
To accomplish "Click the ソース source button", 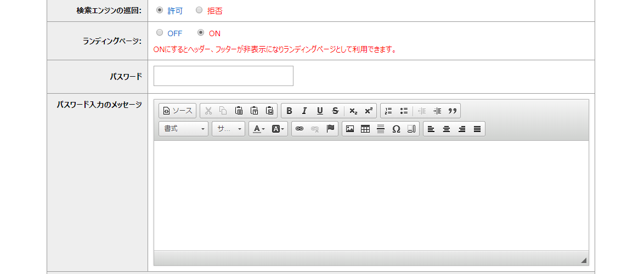I will click(x=177, y=111).
